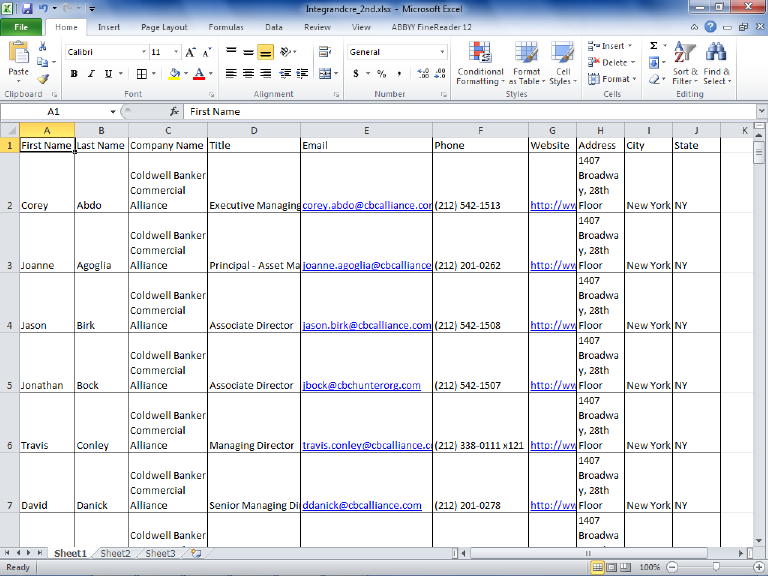Align text left
This screenshot has width=768, height=576.
coord(231,74)
